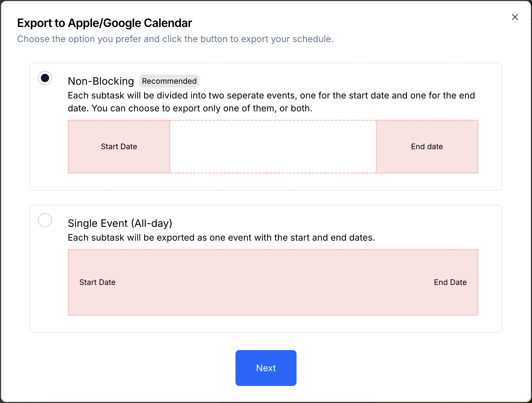Click the Single Event (All-day) title

coord(120,223)
